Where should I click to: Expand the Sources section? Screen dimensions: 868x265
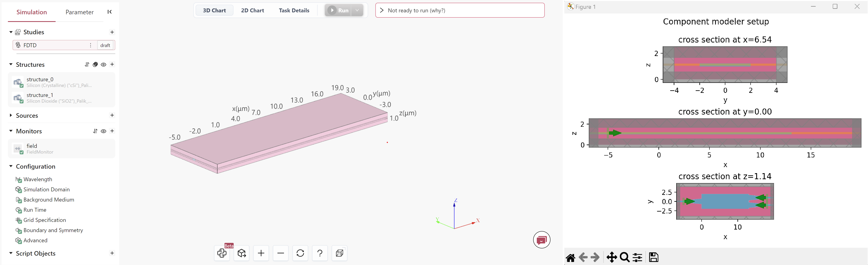tap(11, 116)
